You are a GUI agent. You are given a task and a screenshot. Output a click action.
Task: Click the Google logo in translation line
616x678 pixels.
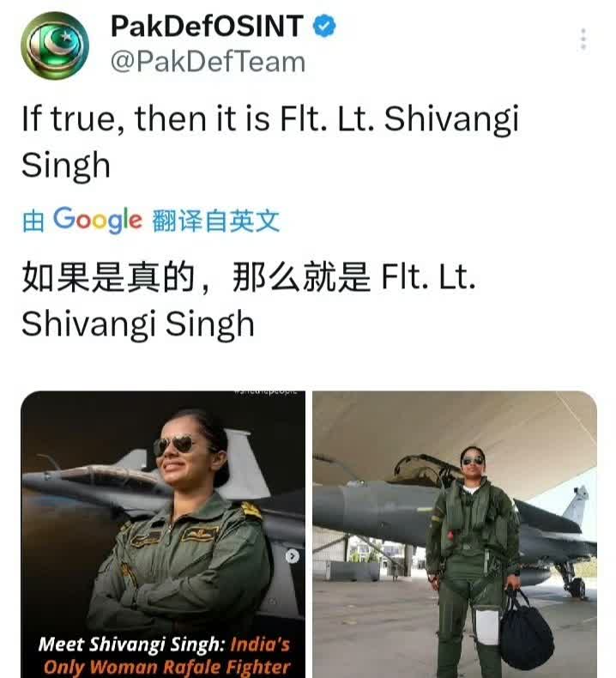pos(97,220)
